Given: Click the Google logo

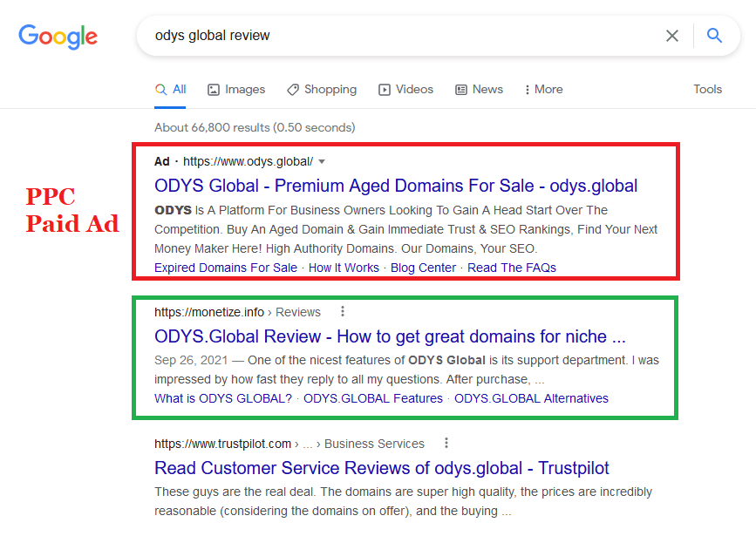Looking at the screenshot, I should pos(58,37).
